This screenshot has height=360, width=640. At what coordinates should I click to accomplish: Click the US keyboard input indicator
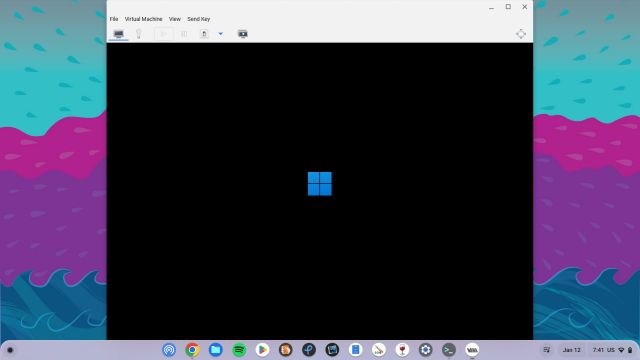click(611, 350)
